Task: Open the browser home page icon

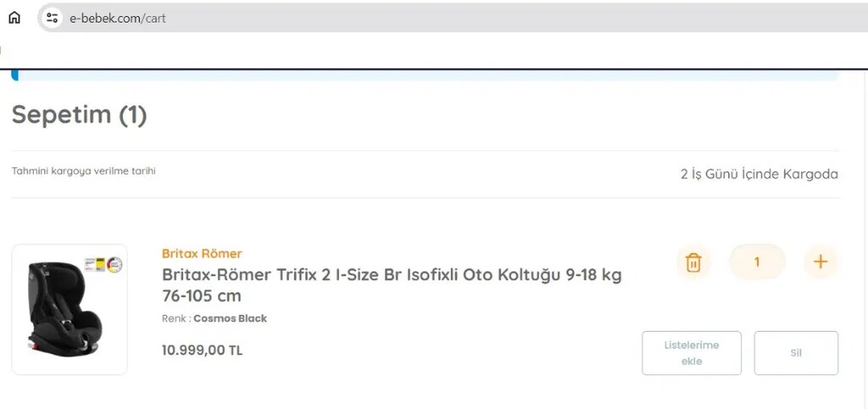Action: [x=14, y=18]
